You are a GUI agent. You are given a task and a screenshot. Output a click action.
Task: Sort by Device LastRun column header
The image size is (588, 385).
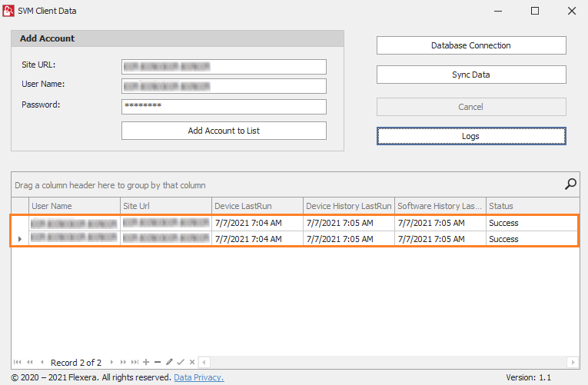257,206
